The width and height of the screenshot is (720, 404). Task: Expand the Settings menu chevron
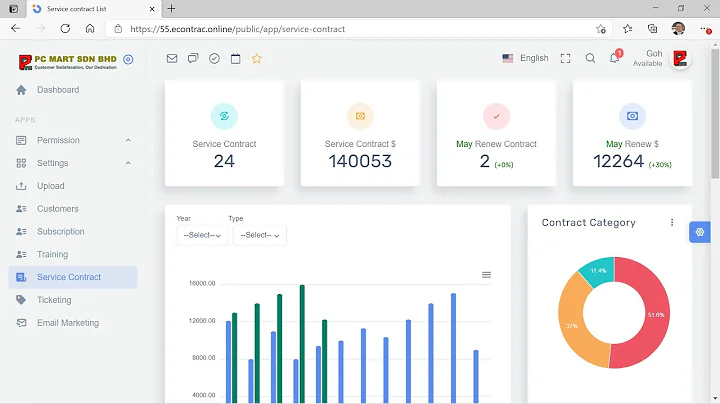click(x=128, y=163)
